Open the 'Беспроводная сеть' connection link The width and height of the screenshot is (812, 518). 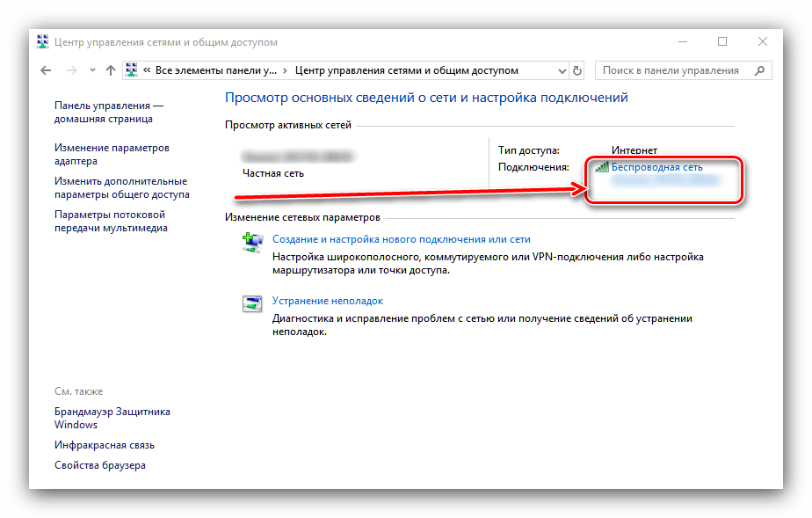[x=656, y=167]
